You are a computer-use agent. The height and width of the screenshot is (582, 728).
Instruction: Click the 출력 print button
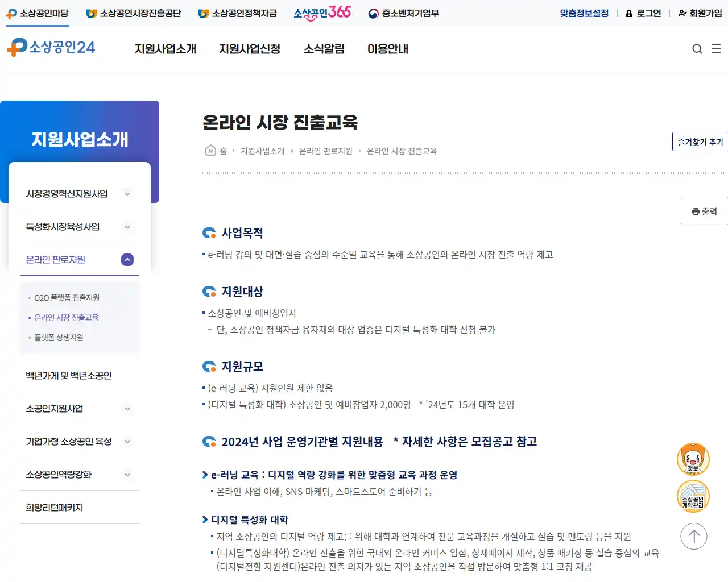(705, 210)
